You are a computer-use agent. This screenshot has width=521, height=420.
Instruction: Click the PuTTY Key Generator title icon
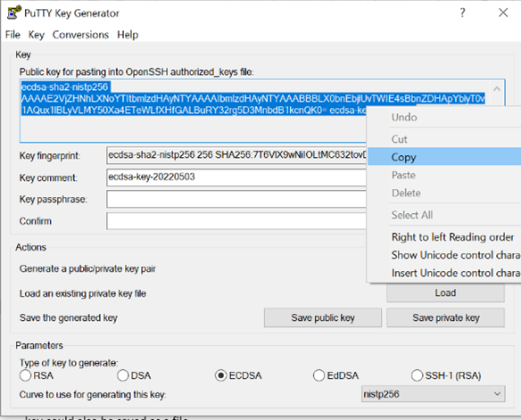[x=14, y=12]
